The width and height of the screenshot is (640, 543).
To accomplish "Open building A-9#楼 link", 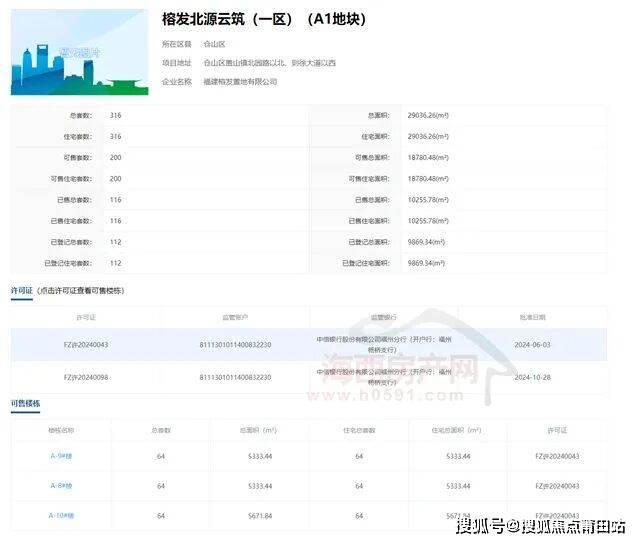I will click(x=62, y=457).
